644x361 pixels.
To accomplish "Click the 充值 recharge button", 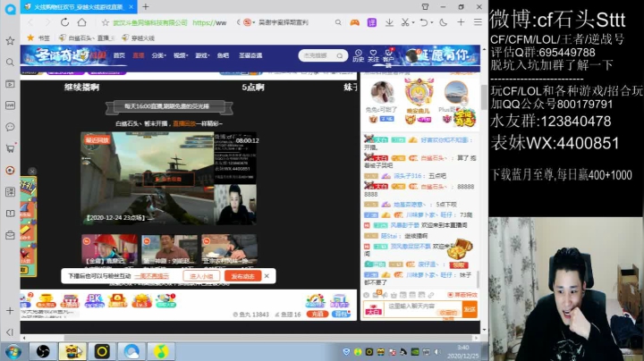I will (x=317, y=315).
